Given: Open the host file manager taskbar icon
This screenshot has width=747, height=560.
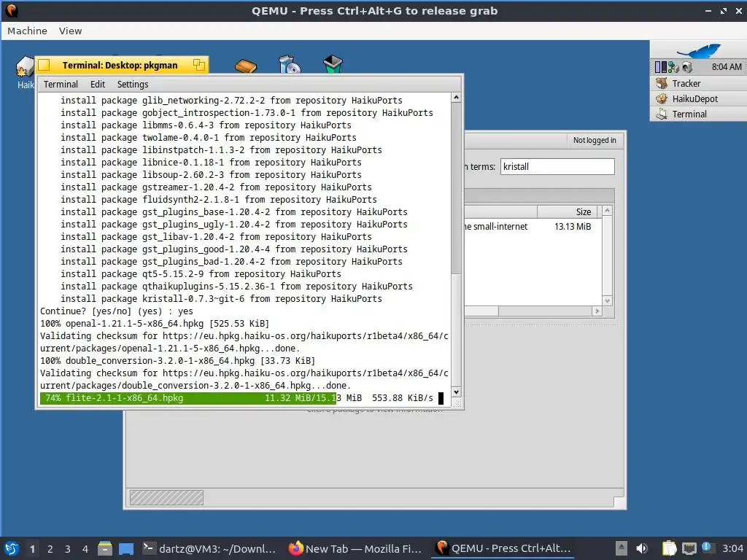Looking at the screenshot, I should [x=105, y=548].
